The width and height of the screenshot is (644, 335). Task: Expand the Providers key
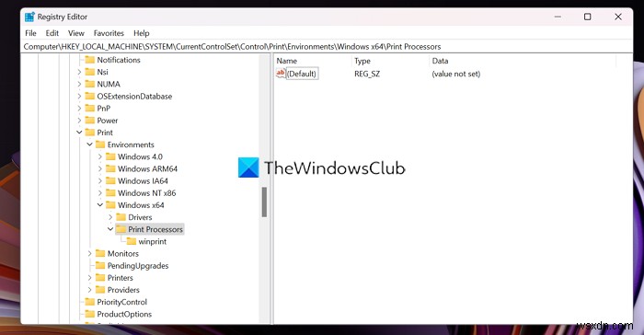coord(89,290)
